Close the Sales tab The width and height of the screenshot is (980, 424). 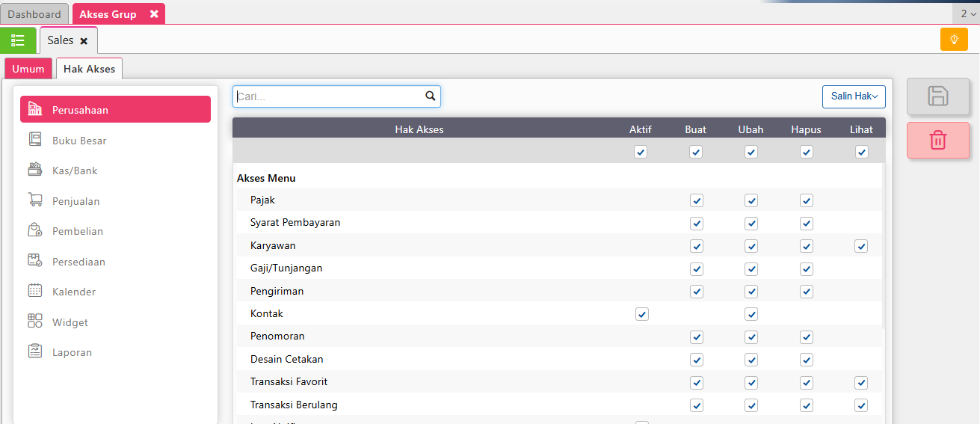(84, 41)
